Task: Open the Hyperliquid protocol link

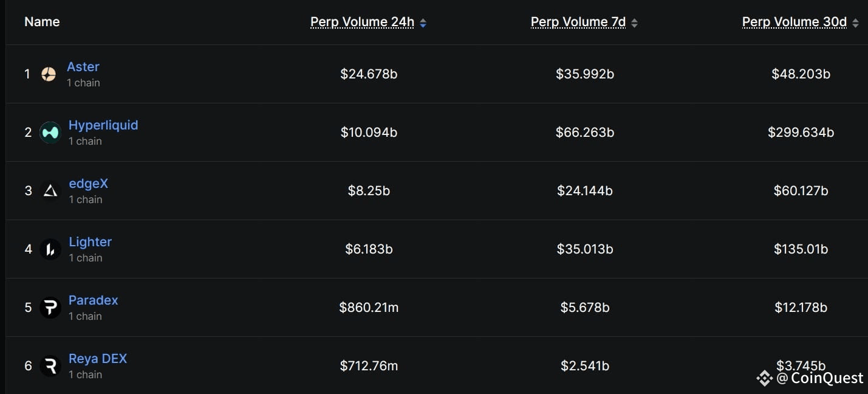Action: coord(103,125)
